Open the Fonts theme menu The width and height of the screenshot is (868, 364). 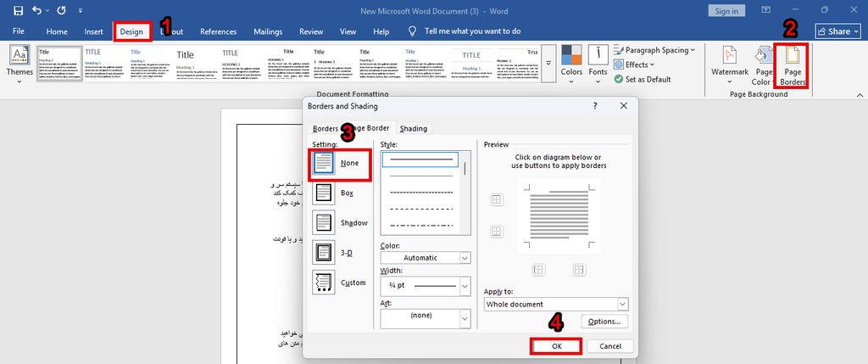tap(598, 65)
